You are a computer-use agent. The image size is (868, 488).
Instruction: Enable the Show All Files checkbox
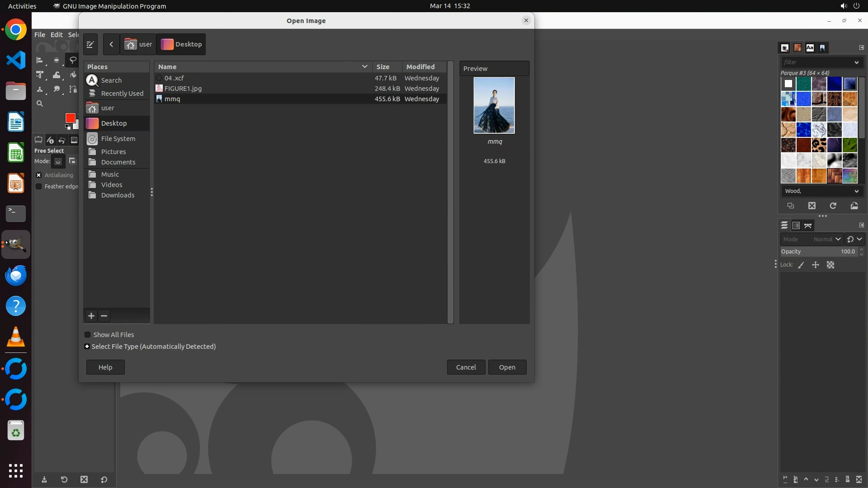pos(88,335)
